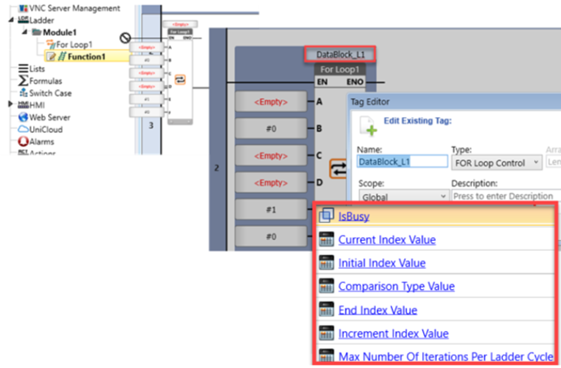The image size is (561, 368).
Task: Open the Scope dropdown set to Global
Action: 403,196
